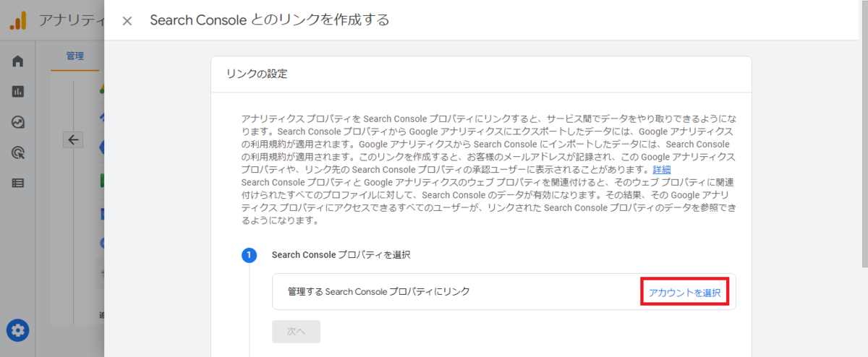
Task: Click the back arrow button
Action: [73, 139]
